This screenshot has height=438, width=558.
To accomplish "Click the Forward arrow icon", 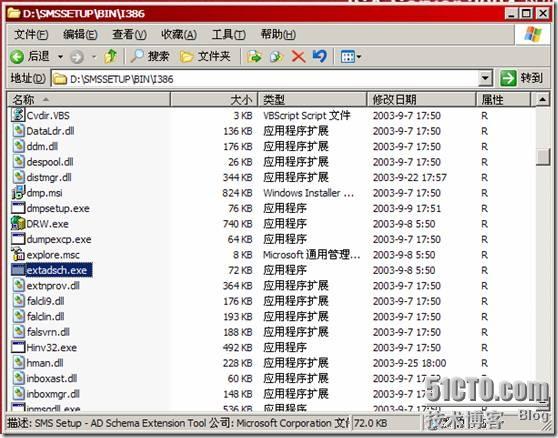I will [x=77, y=57].
